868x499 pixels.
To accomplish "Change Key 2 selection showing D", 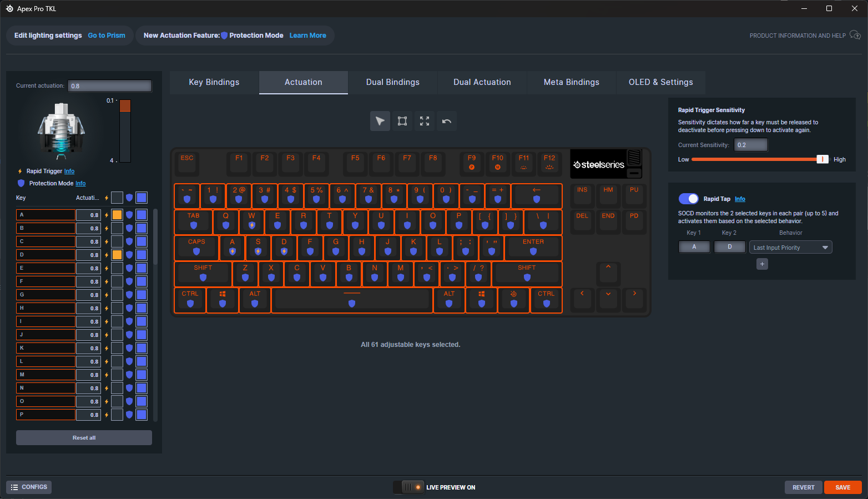I will (x=729, y=246).
